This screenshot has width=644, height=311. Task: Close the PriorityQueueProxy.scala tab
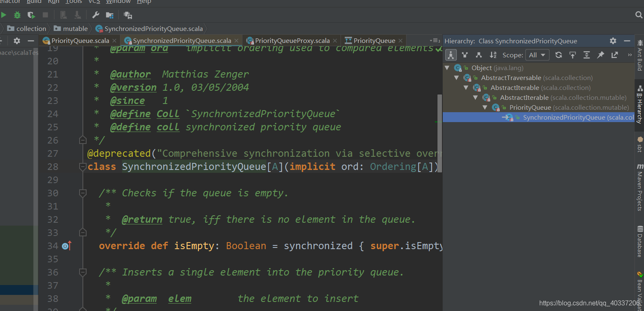tap(335, 40)
